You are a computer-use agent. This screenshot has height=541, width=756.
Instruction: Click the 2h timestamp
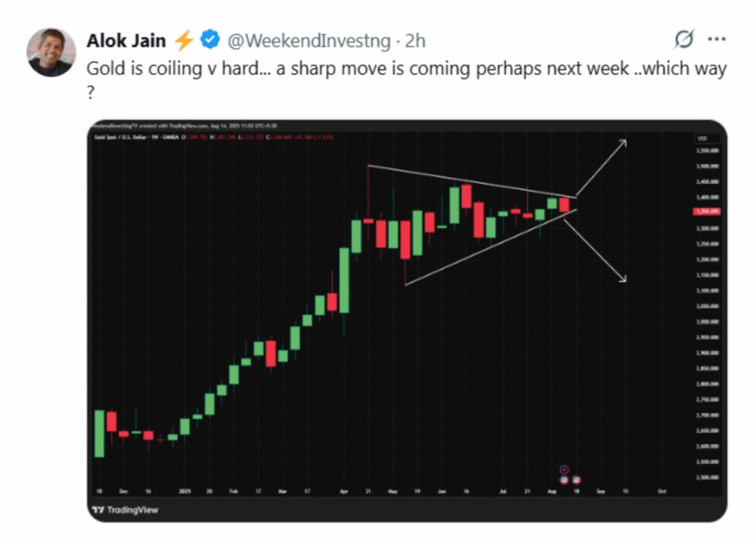pos(415,41)
